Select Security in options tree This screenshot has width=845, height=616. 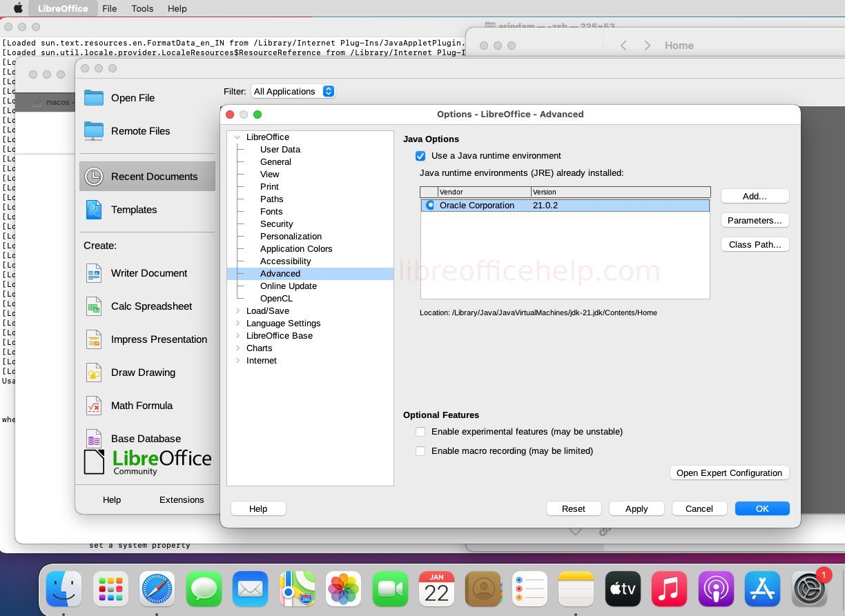(x=277, y=224)
